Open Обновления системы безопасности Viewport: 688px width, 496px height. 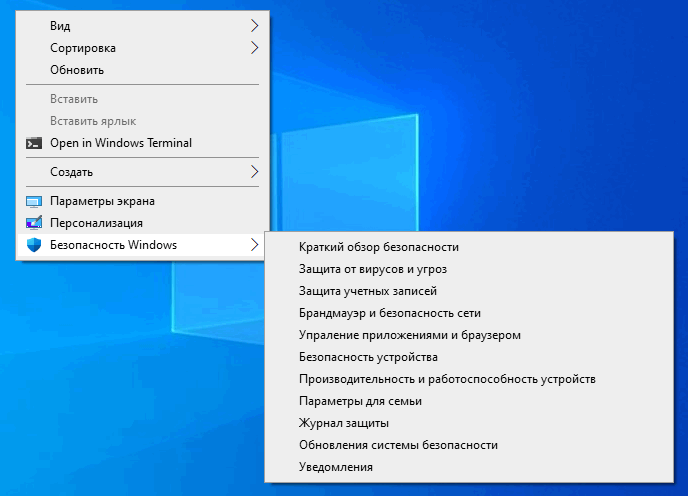[x=469, y=445]
